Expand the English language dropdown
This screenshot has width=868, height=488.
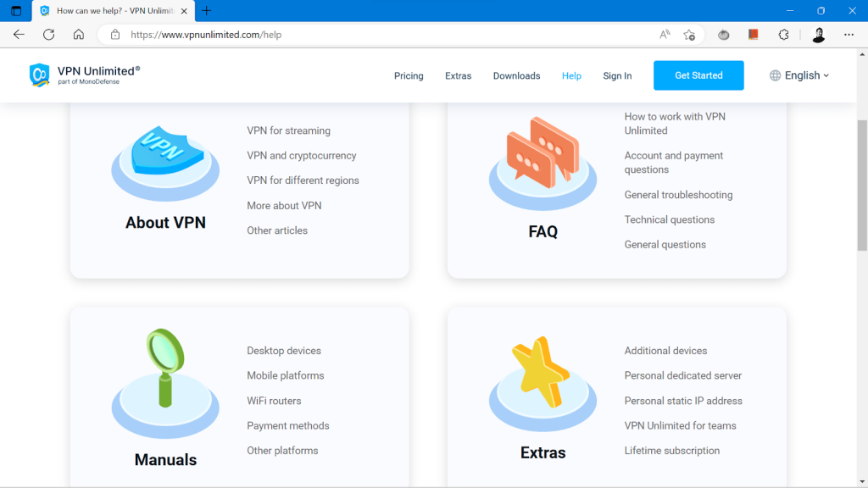click(799, 75)
